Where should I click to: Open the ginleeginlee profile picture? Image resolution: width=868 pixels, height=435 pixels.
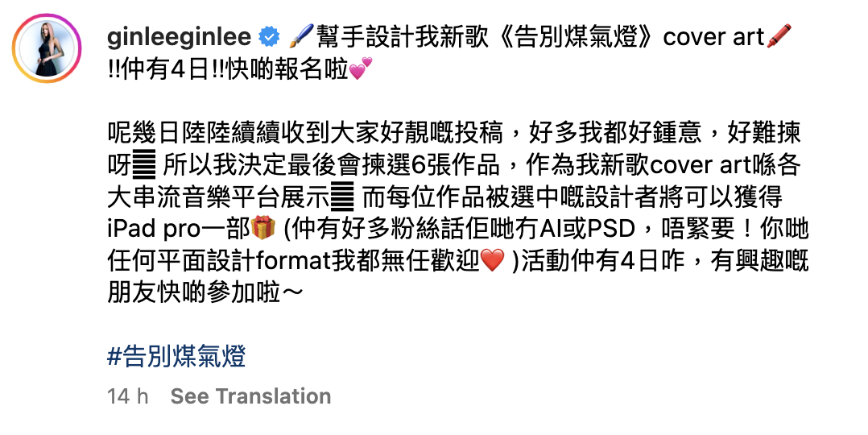[47, 48]
